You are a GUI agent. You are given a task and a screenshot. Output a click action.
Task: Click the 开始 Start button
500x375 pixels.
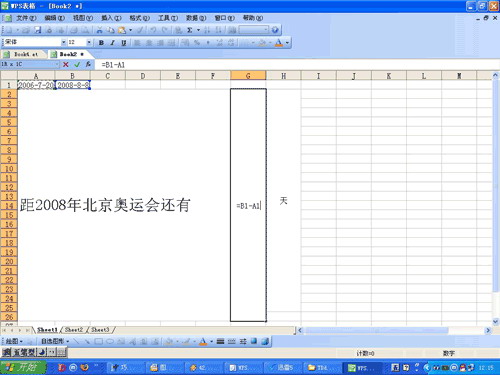23,367
